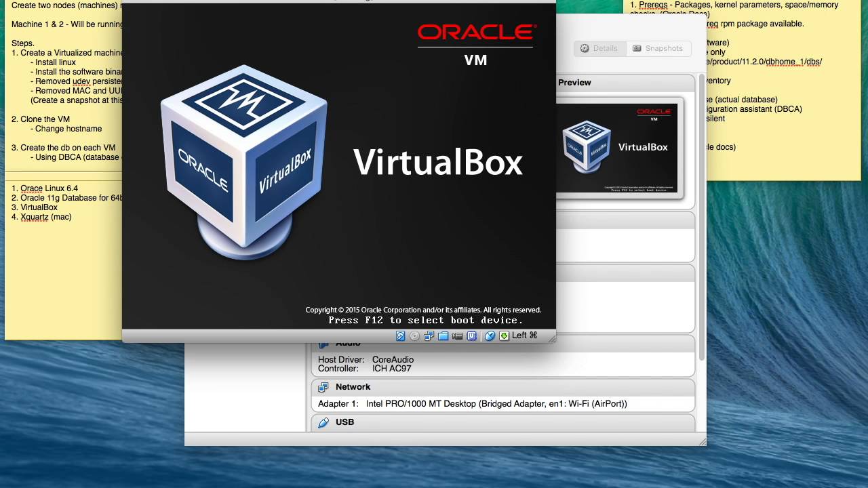Click 'iguration assistant (DBCA)' in right note
The width and height of the screenshot is (868, 488).
click(754, 109)
